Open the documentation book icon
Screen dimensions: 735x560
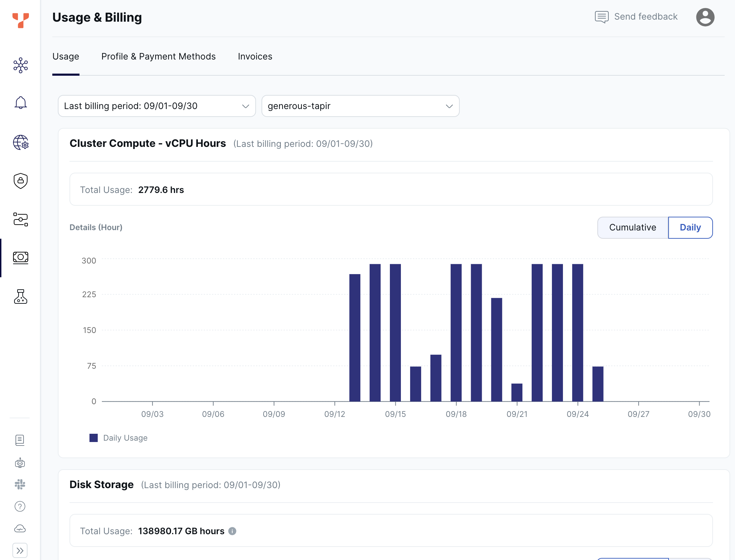tap(20, 441)
